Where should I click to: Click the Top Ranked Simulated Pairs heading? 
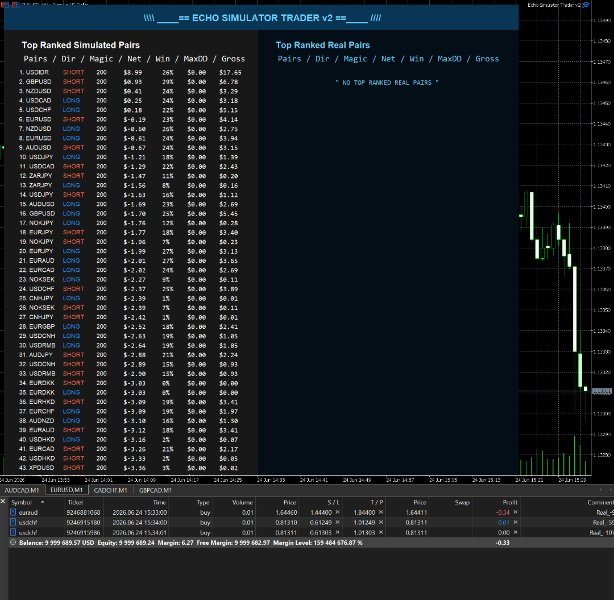81,45
